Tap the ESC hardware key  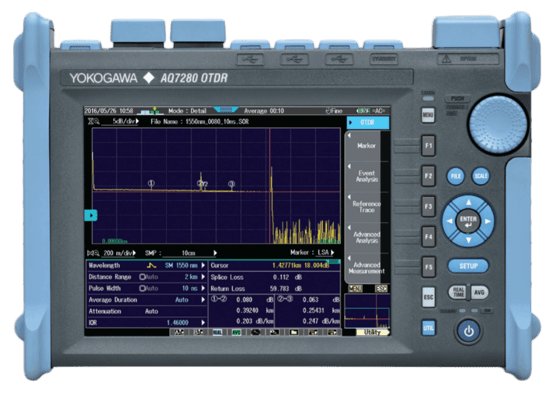428,297
